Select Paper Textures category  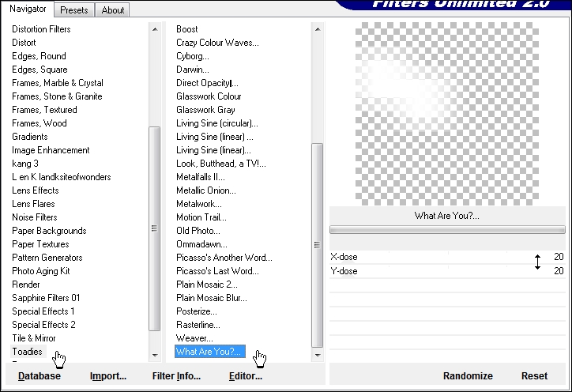pos(40,244)
